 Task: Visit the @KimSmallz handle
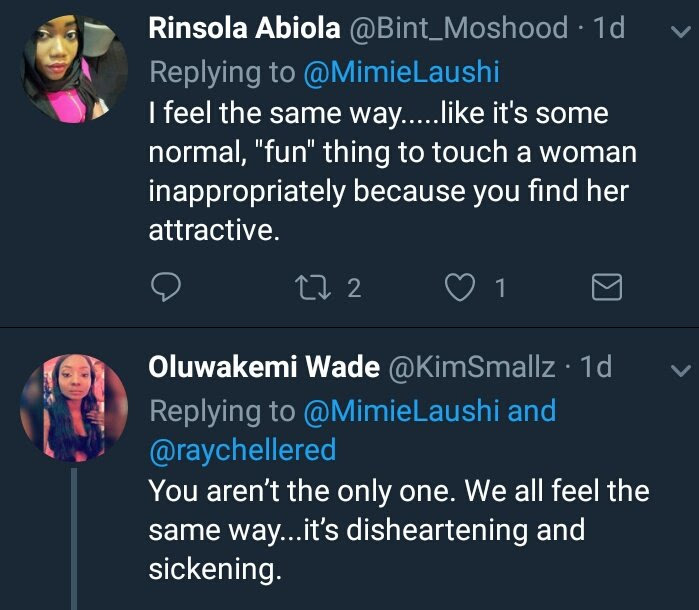pos(471,368)
